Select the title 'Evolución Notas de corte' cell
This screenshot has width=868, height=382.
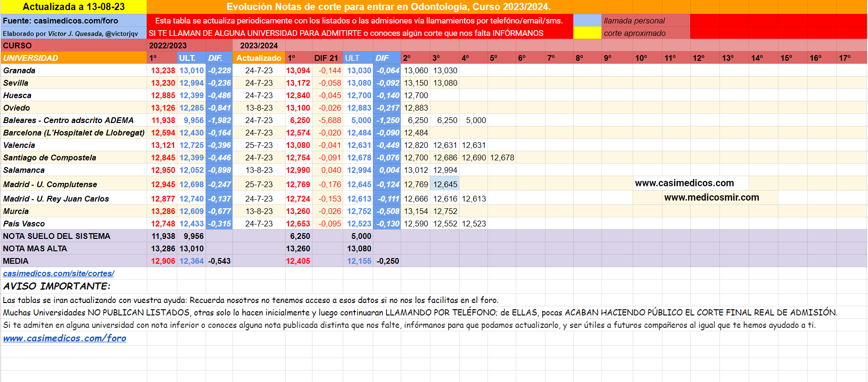point(389,7)
